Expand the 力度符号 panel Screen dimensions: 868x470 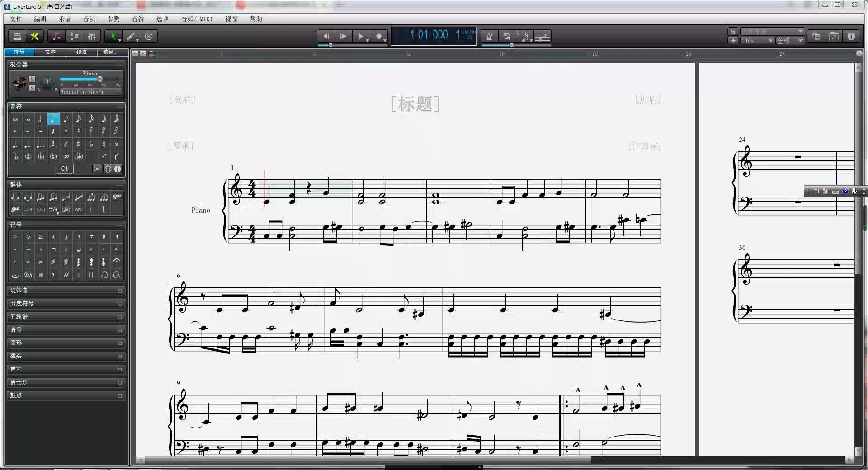[x=66, y=304]
